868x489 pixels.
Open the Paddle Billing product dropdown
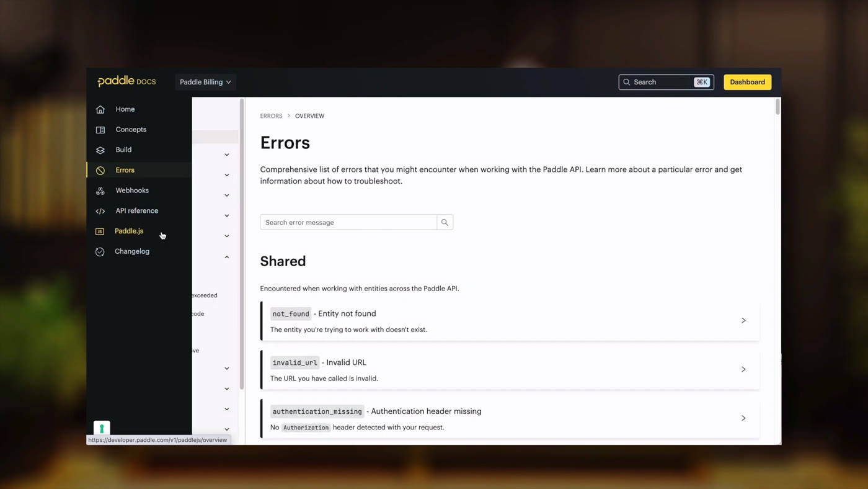205,82
